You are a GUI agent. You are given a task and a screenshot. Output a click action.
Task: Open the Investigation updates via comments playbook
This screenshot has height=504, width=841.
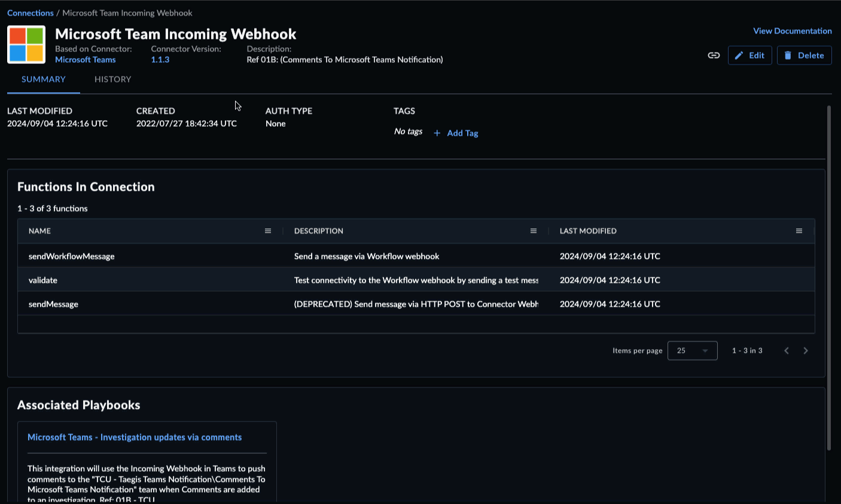(135, 437)
